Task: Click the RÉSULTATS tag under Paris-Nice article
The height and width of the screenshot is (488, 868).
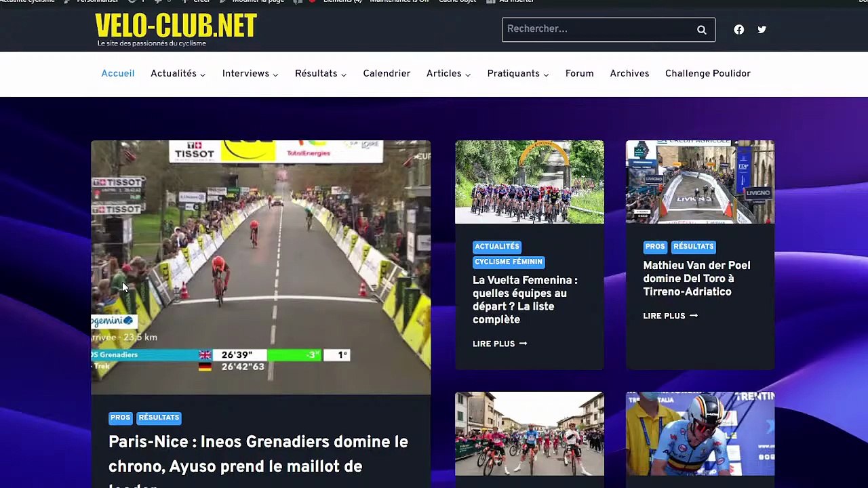Action: pos(159,418)
